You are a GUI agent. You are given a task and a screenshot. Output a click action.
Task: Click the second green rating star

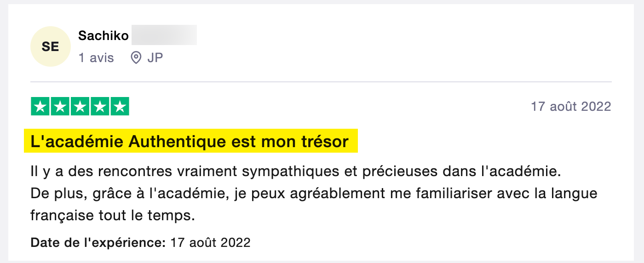click(60, 107)
